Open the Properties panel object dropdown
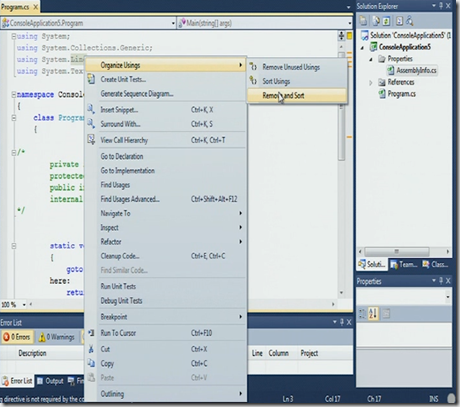 448,296
